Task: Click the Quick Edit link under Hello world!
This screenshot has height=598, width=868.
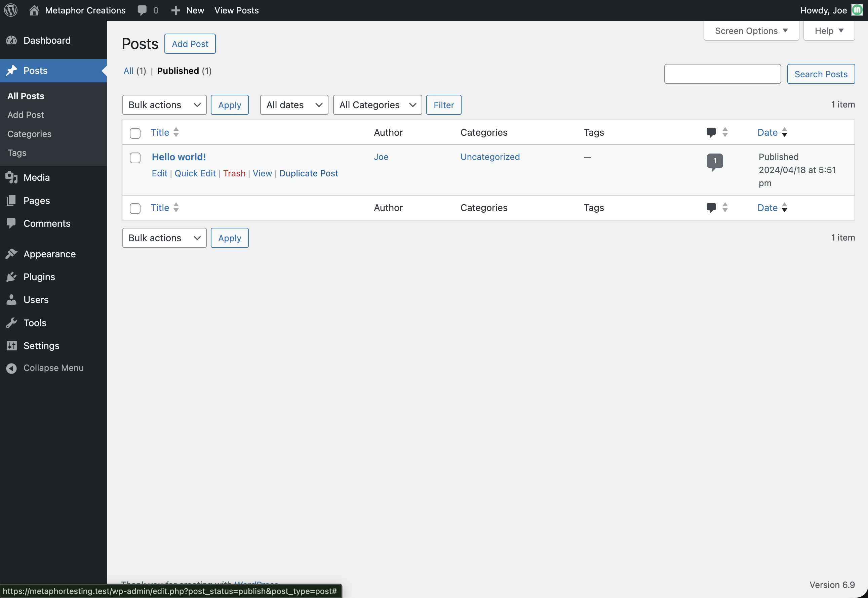Action: 195,173
